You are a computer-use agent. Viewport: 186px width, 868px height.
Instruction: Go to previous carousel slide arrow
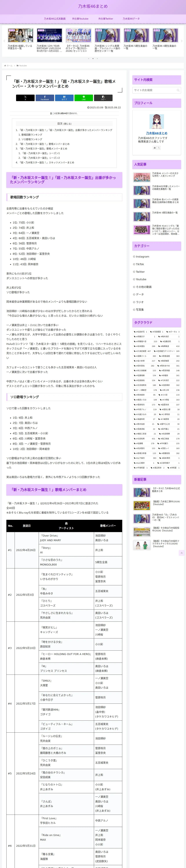(x=4, y=41)
